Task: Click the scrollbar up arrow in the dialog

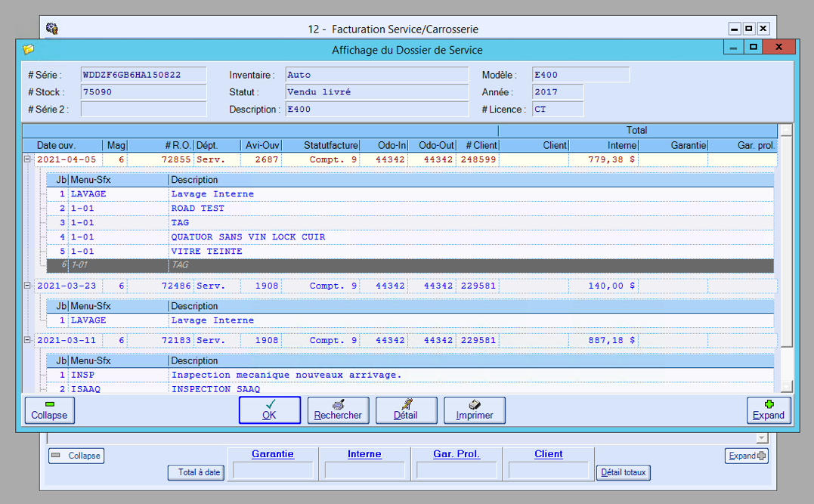Action: coord(787,130)
